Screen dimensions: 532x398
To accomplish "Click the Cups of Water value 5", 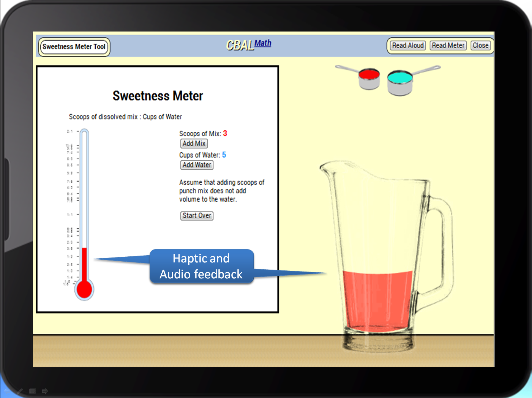I will point(224,155).
